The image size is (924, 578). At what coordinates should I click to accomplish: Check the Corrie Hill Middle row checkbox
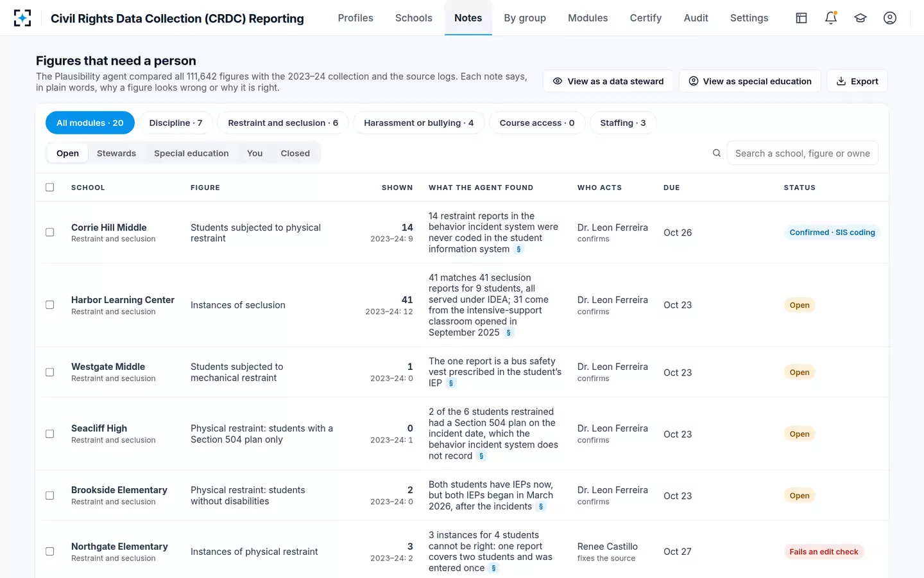click(50, 232)
